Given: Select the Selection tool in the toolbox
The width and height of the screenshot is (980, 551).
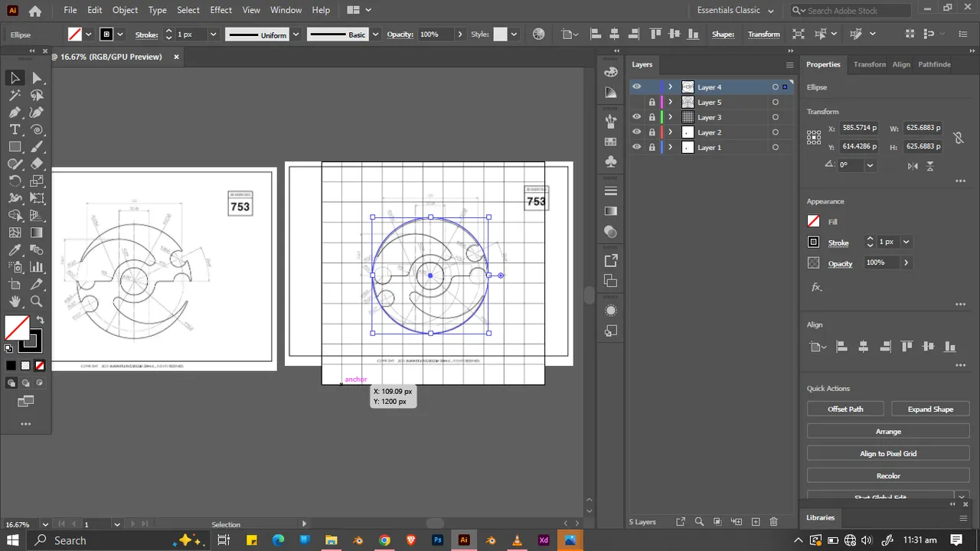Looking at the screenshot, I should [15, 78].
